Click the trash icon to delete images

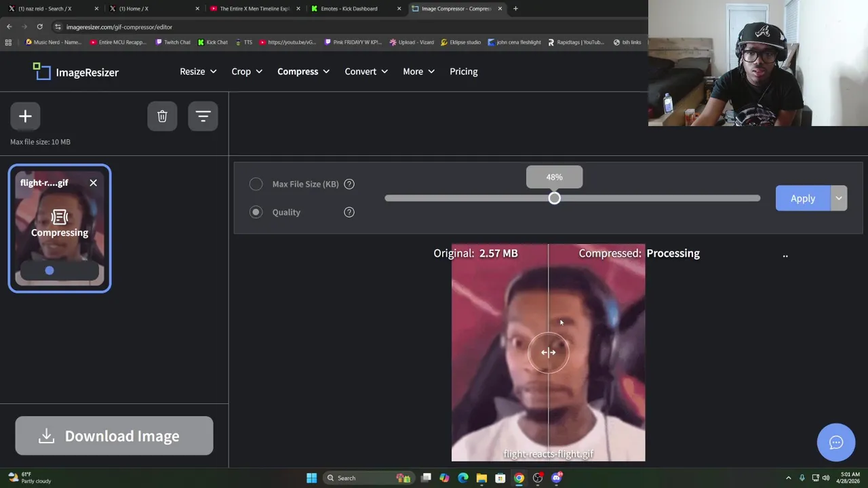click(x=162, y=117)
